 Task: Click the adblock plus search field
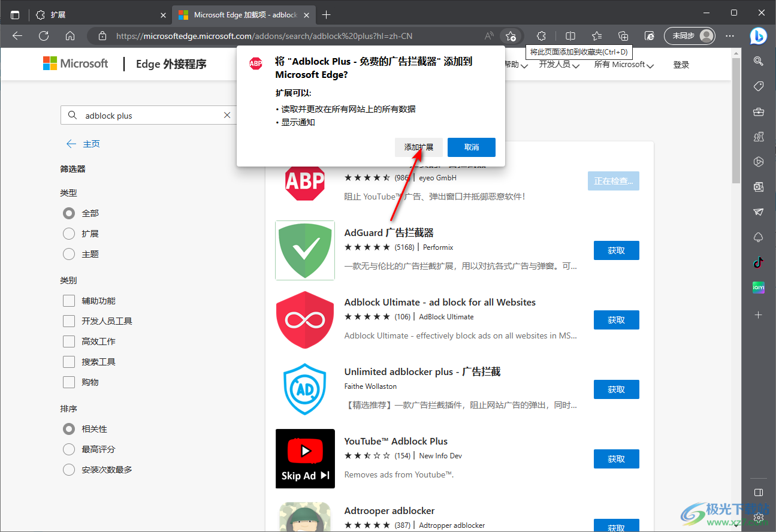(149, 116)
